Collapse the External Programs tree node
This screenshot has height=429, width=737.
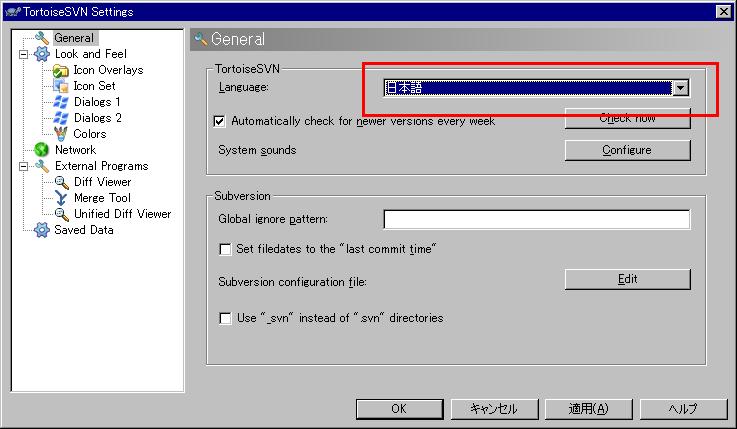[23, 166]
